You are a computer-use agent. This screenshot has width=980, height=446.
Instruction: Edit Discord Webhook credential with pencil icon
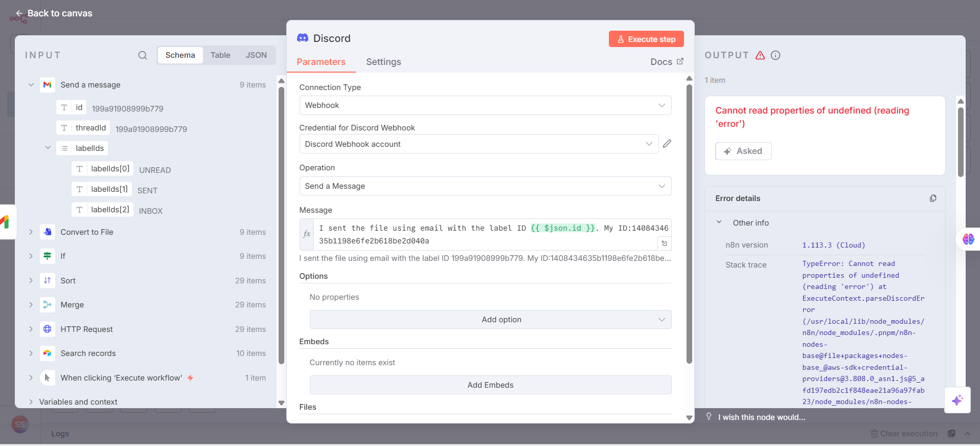(667, 144)
